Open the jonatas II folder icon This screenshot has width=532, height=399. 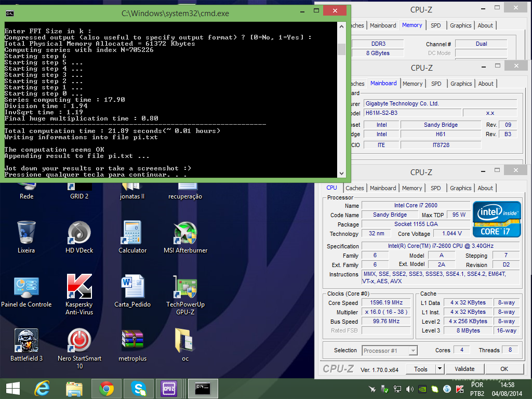tap(132, 191)
